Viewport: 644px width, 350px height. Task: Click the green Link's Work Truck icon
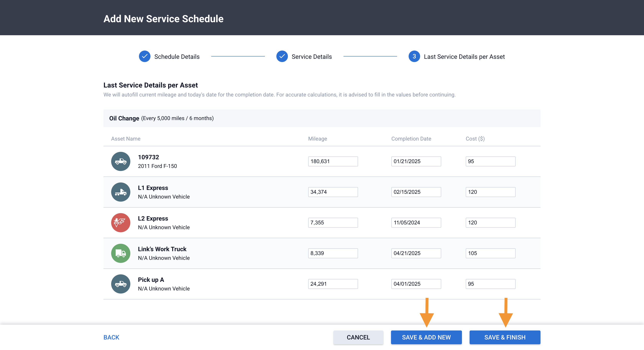click(x=121, y=253)
